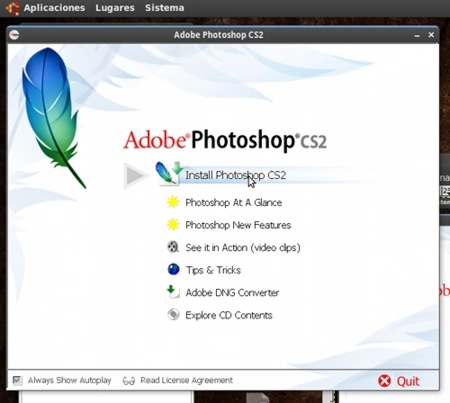This screenshot has height=403, width=450.
Task: Click the red X Quit icon
Action: click(x=384, y=381)
